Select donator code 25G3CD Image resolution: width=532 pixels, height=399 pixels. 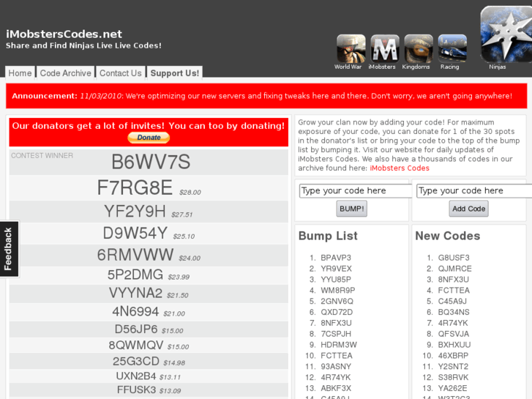[135, 361]
